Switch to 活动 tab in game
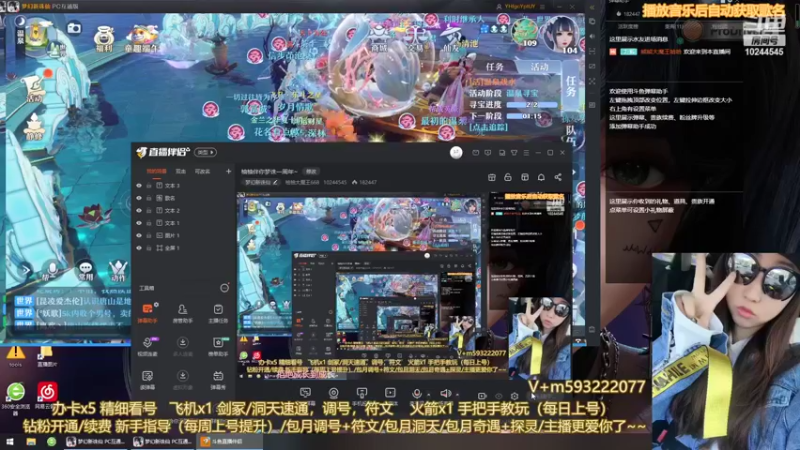Screen dimensions: 800x450 (539, 67)
